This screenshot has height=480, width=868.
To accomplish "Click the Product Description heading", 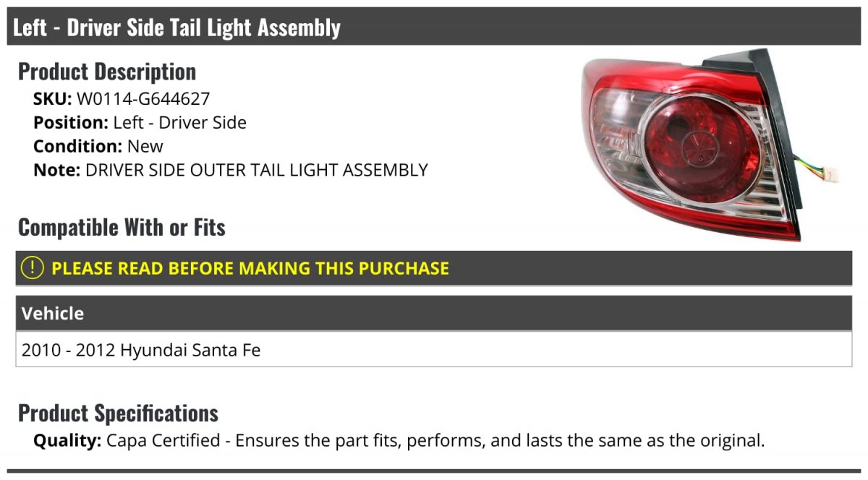I will click(107, 72).
